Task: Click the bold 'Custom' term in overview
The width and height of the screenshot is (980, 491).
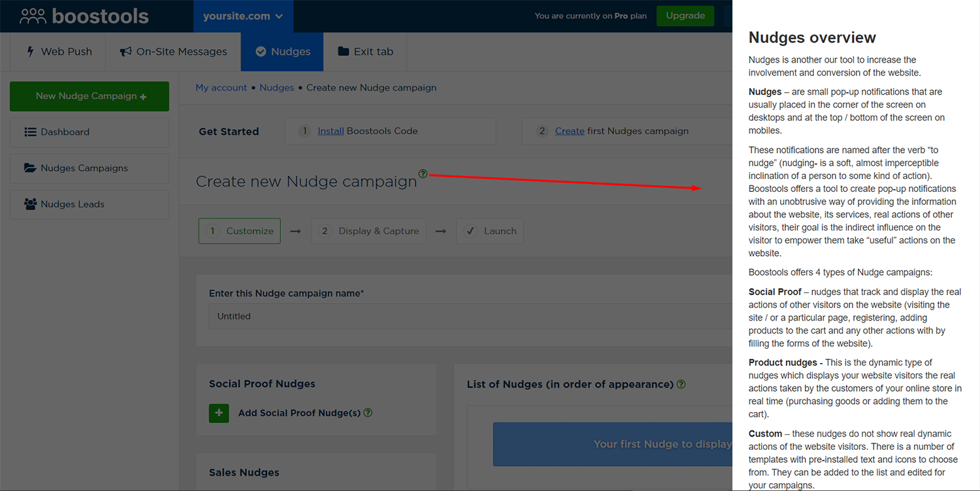Action: [765, 434]
